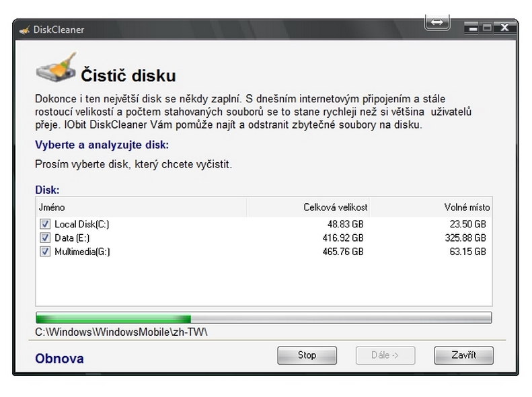532x397 pixels.
Task: Click the DiskCleaner title text
Action: coord(59,30)
